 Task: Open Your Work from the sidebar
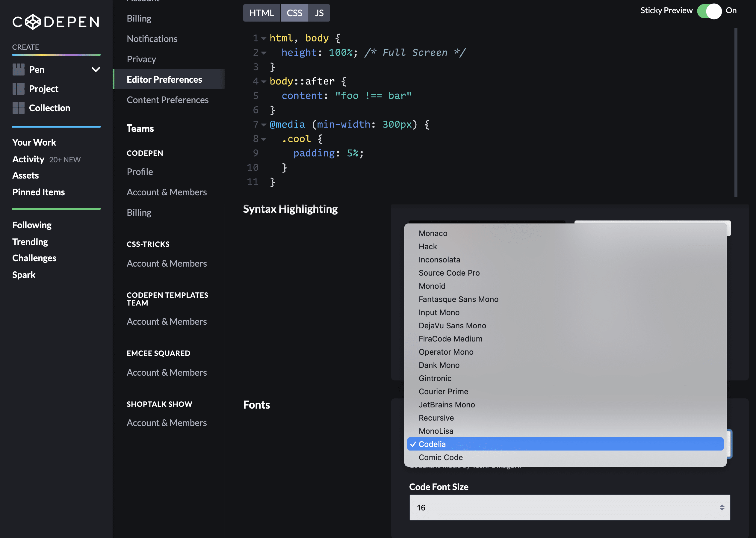(34, 142)
